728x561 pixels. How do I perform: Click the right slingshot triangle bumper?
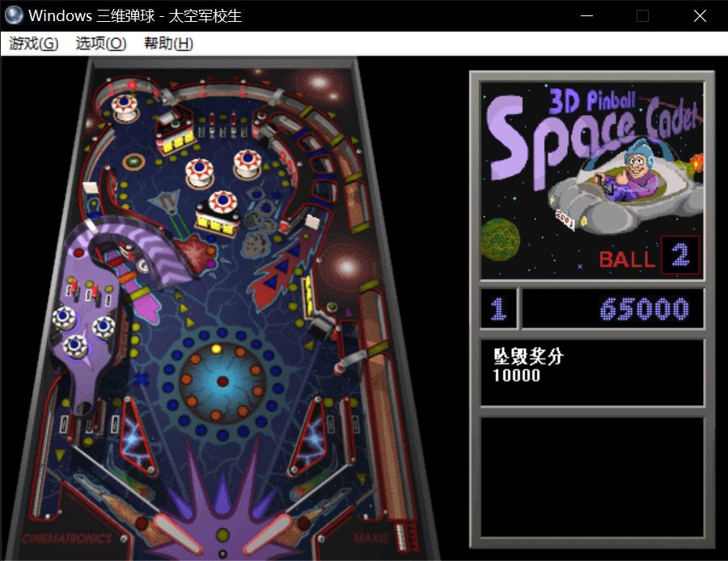tap(309, 437)
